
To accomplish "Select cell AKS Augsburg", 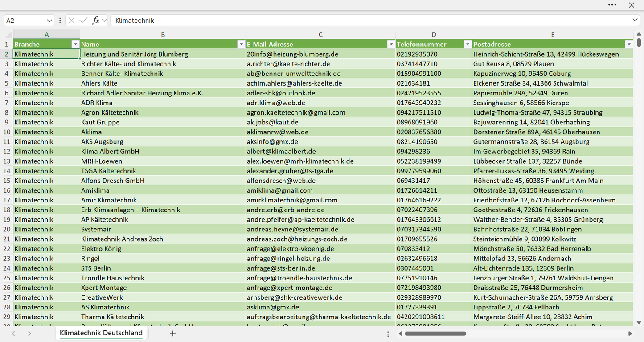I will click(x=163, y=142).
